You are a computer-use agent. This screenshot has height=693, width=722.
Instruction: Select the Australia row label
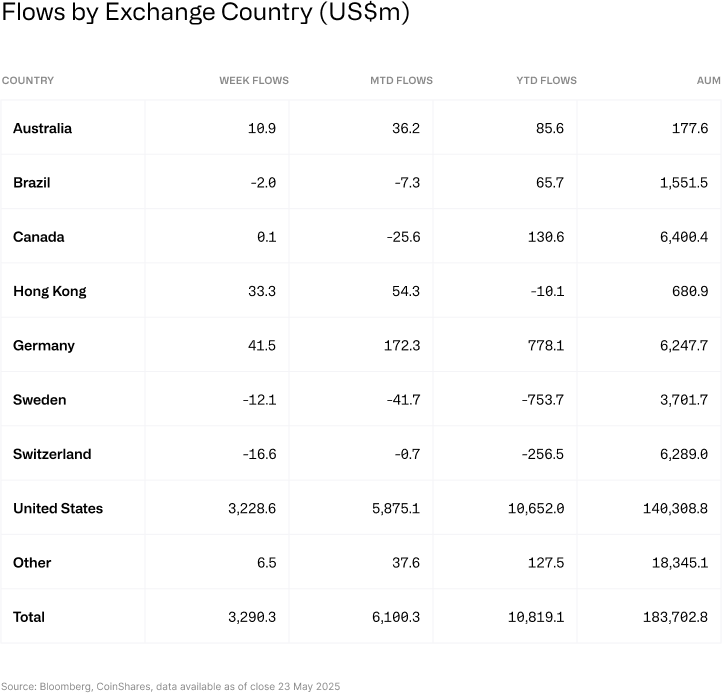pyautogui.click(x=42, y=128)
